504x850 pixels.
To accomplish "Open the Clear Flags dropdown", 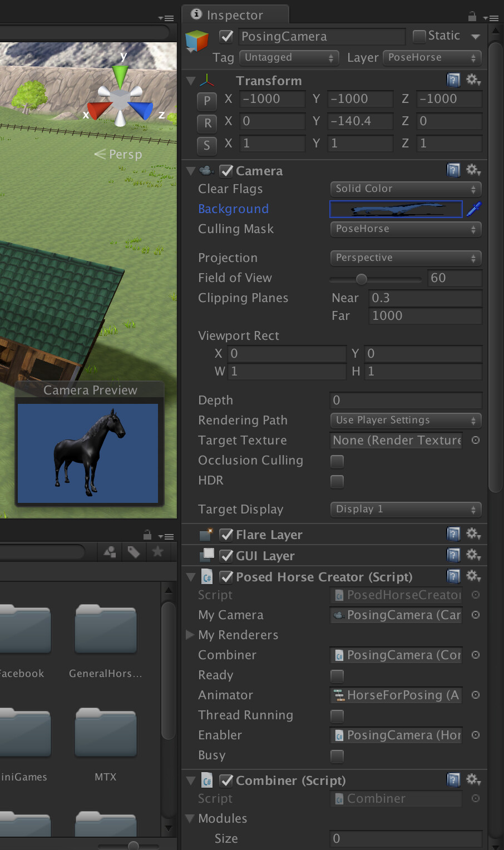I will click(405, 189).
